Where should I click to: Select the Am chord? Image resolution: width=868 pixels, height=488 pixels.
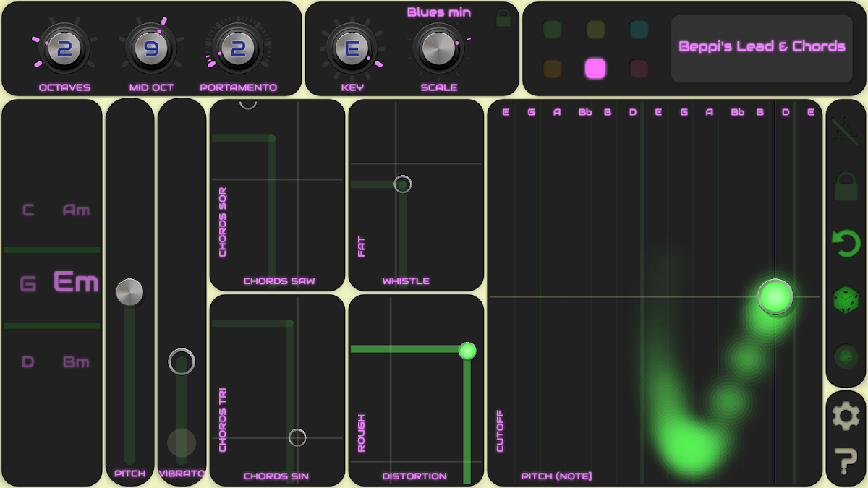tap(76, 210)
